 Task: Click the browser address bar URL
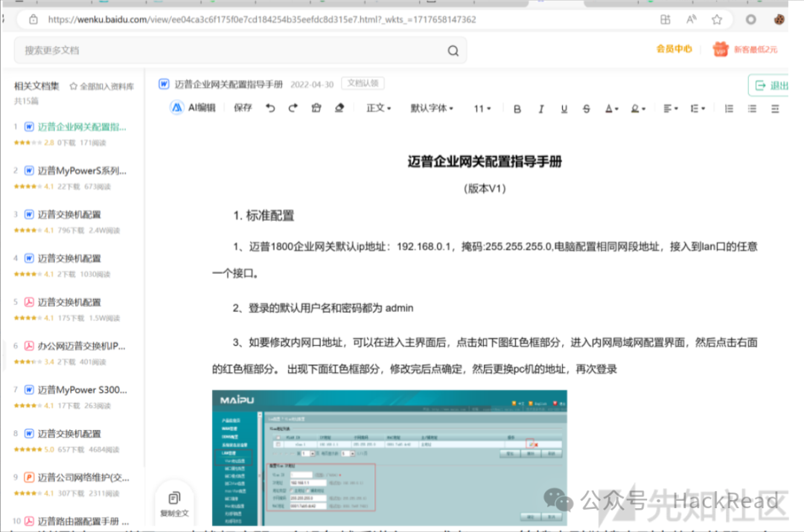click(x=261, y=19)
